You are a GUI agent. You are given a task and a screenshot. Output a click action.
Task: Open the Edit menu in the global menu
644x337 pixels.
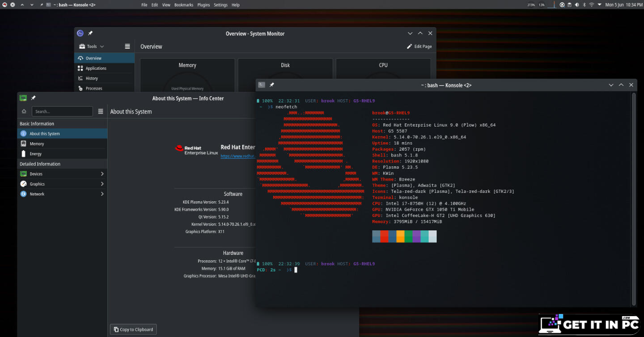click(155, 5)
